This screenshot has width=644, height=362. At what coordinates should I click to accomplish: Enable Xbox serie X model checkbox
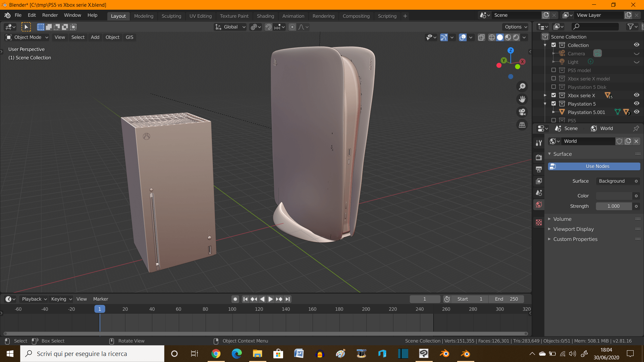(553, 78)
